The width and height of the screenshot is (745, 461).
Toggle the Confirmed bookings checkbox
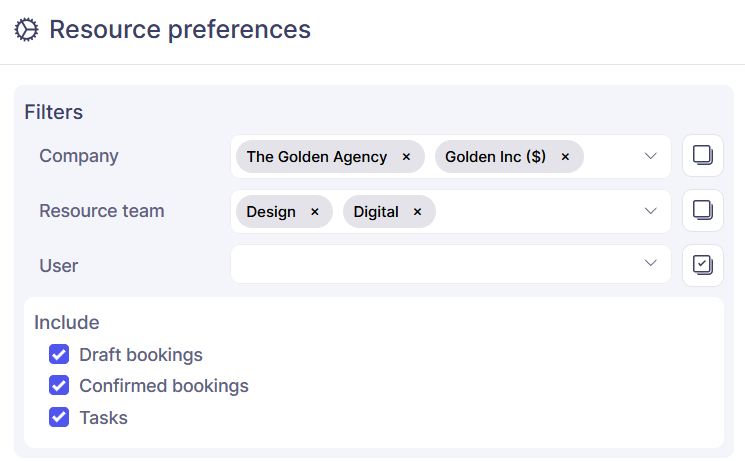tap(59, 386)
